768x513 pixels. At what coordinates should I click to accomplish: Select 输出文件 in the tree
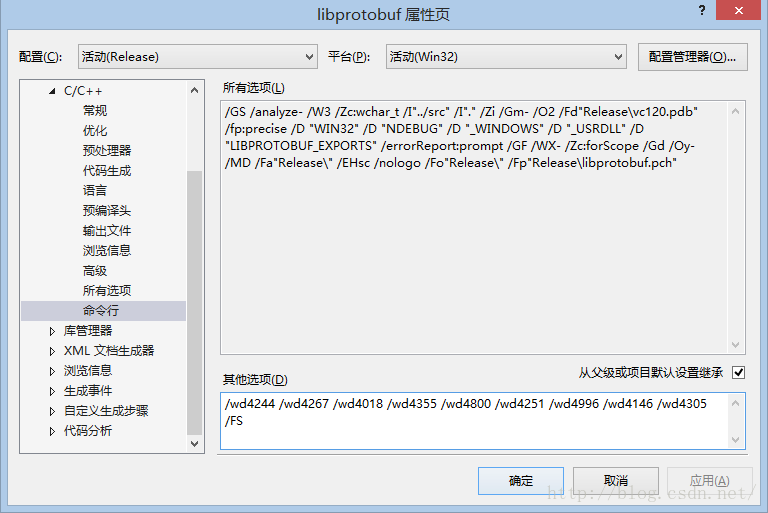[x=107, y=231]
